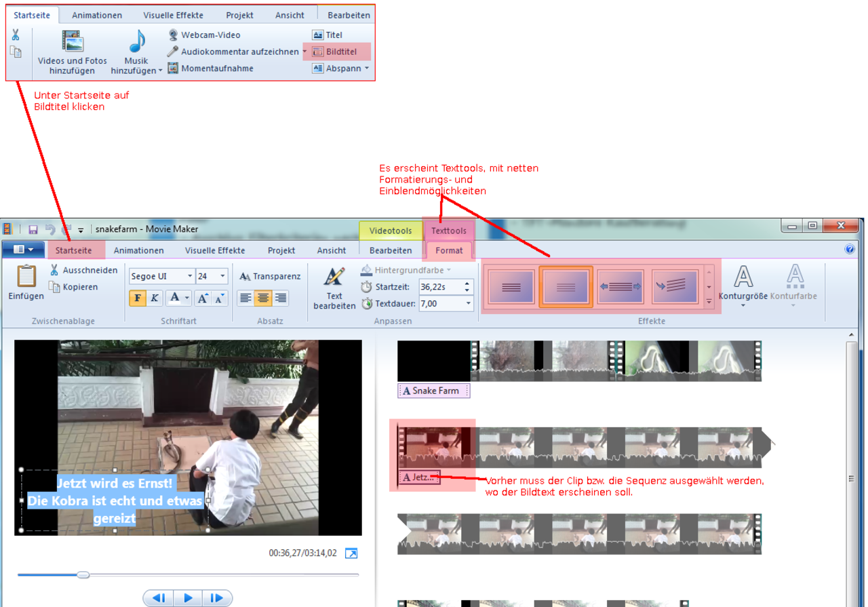Screen dimensions: 868x607
Task: Click the Abspann credits button
Action: [x=336, y=68]
